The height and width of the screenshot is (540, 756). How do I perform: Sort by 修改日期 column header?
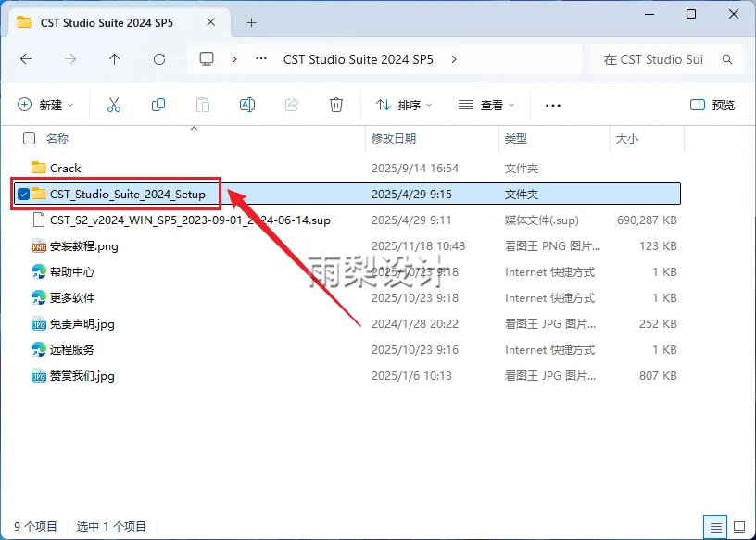(394, 139)
